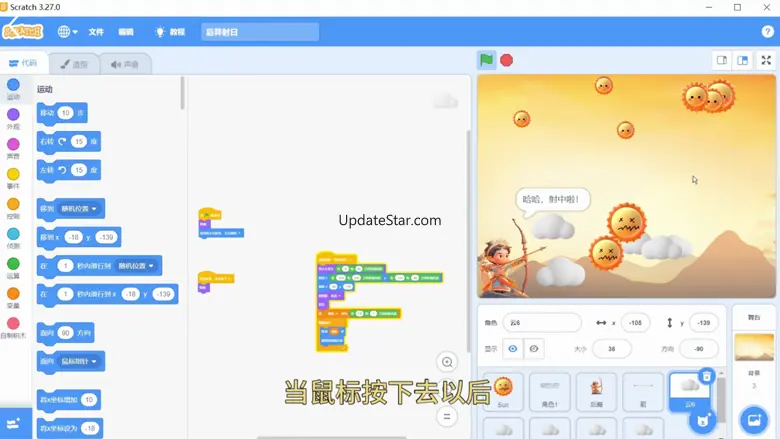780x439 pixels.
Task: Hide sprite using crossed eye icon
Action: pos(534,349)
